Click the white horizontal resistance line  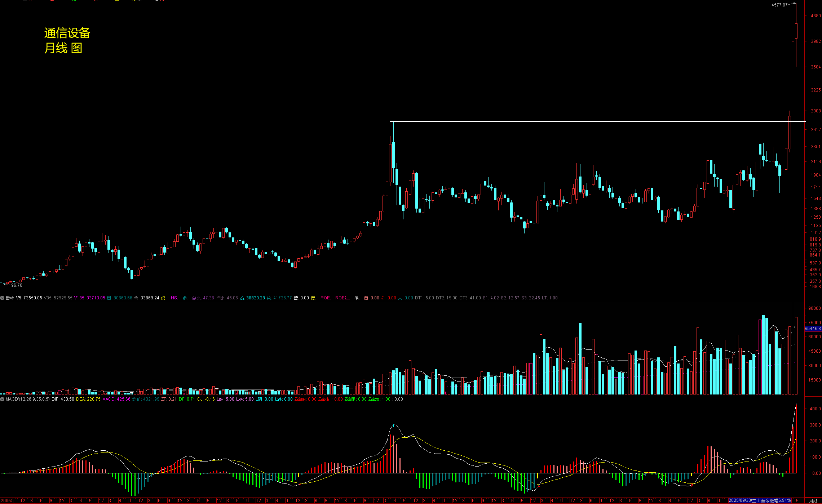point(577,121)
